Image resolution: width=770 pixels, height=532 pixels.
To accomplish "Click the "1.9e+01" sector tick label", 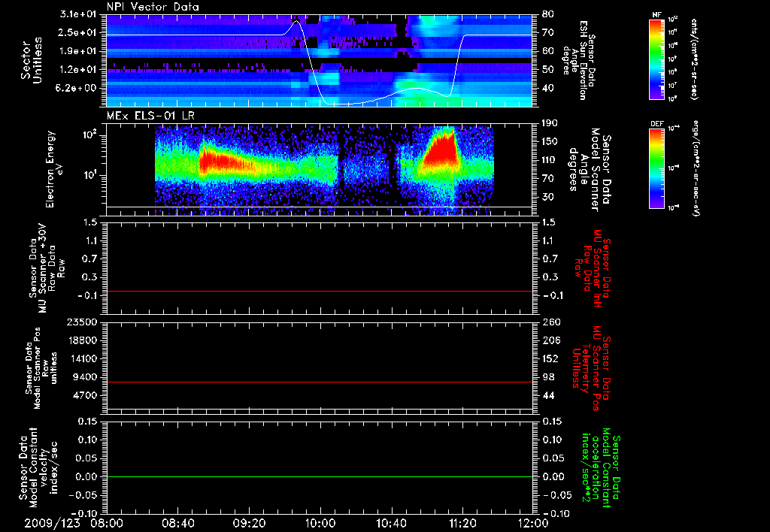I will click(x=78, y=51).
